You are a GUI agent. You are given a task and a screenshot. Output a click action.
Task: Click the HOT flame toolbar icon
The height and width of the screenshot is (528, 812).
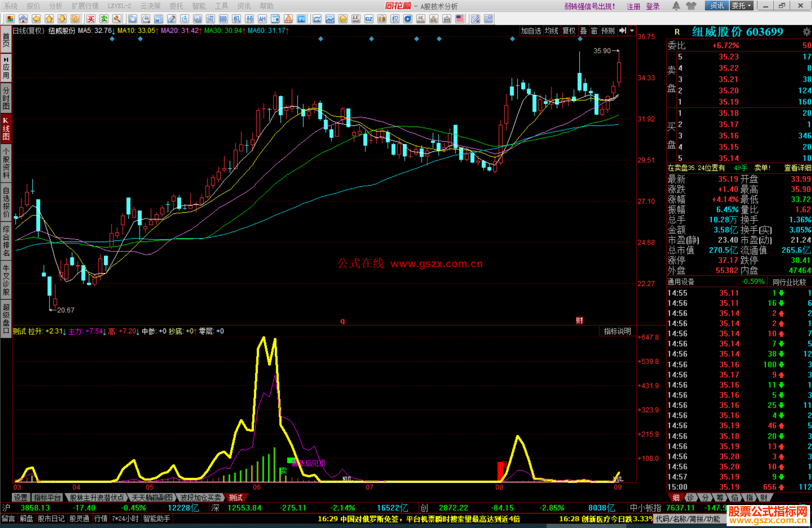pos(288,19)
